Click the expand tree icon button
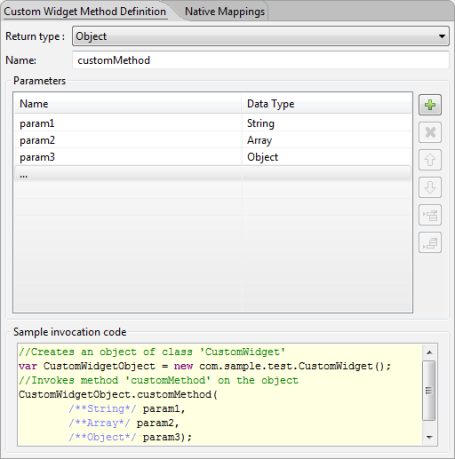 pos(430,215)
